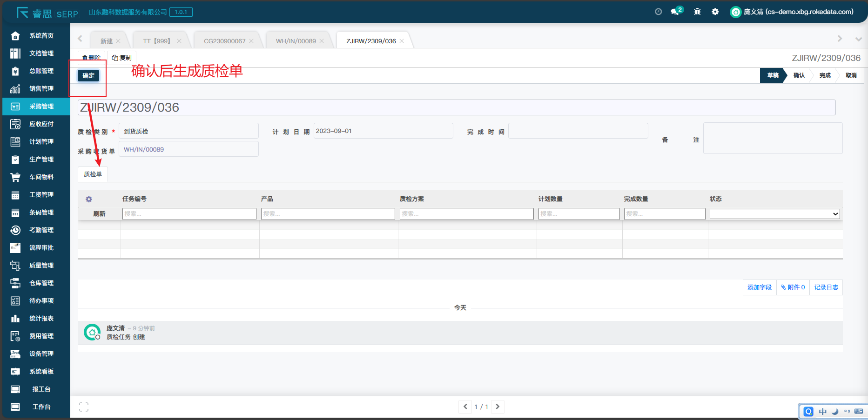The image size is (868, 420).
Task: Toggle fullscreen icon at bottom left
Action: point(84,407)
